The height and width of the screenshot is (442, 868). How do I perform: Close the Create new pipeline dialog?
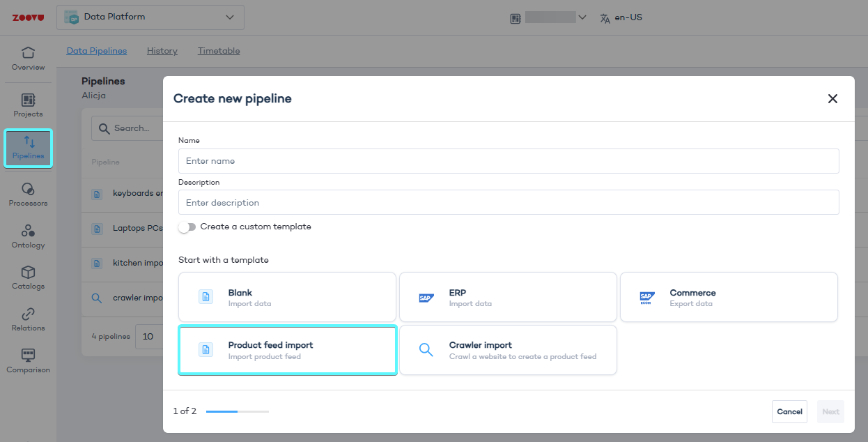tap(832, 99)
